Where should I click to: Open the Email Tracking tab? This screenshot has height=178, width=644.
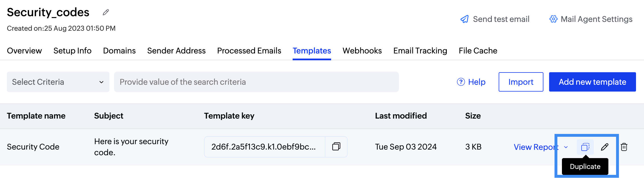tap(420, 51)
